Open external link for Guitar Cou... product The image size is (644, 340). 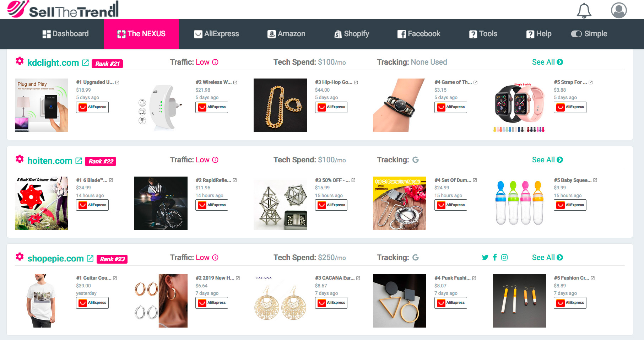tap(115, 278)
